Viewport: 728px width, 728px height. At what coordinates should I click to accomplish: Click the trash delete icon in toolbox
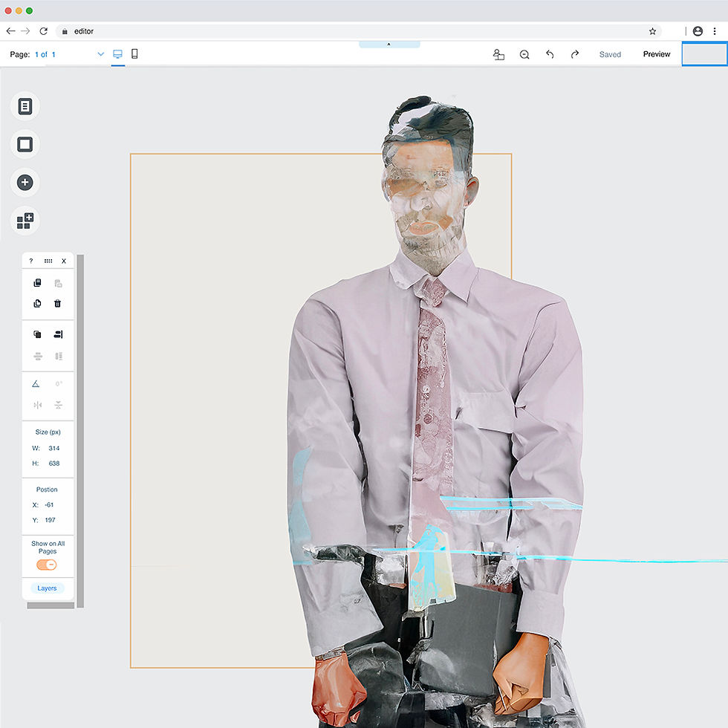[58, 303]
